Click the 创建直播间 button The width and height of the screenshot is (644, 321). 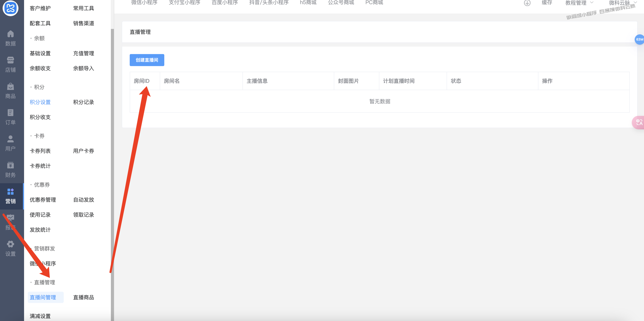click(x=147, y=60)
